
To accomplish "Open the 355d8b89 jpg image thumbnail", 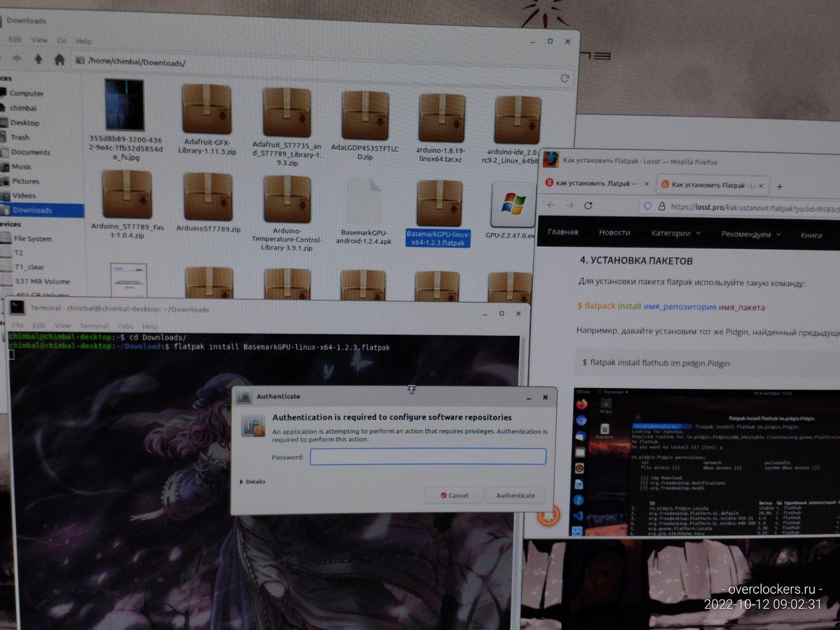I will pyautogui.click(x=124, y=104).
